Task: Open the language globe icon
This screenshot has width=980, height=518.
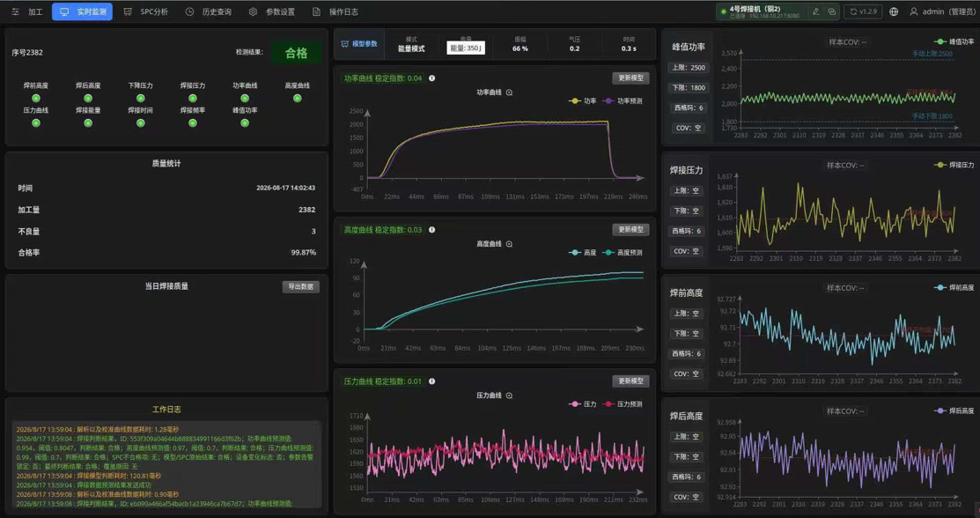Action: 894,11
